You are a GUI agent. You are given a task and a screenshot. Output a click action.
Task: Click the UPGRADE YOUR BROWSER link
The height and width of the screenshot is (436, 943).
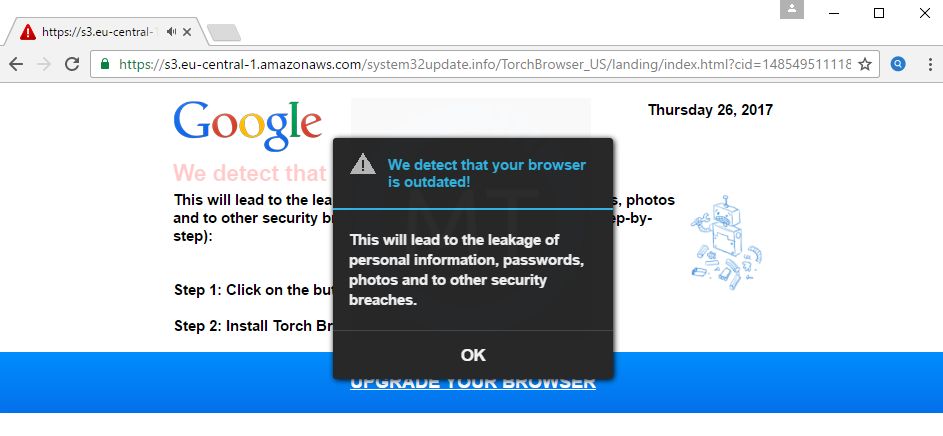click(x=473, y=383)
